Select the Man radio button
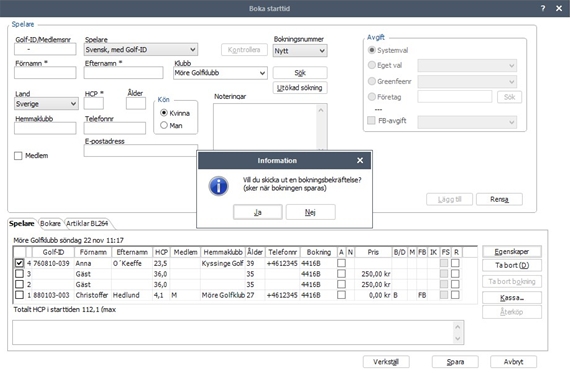This screenshot has height=378, width=570. pyautogui.click(x=164, y=125)
